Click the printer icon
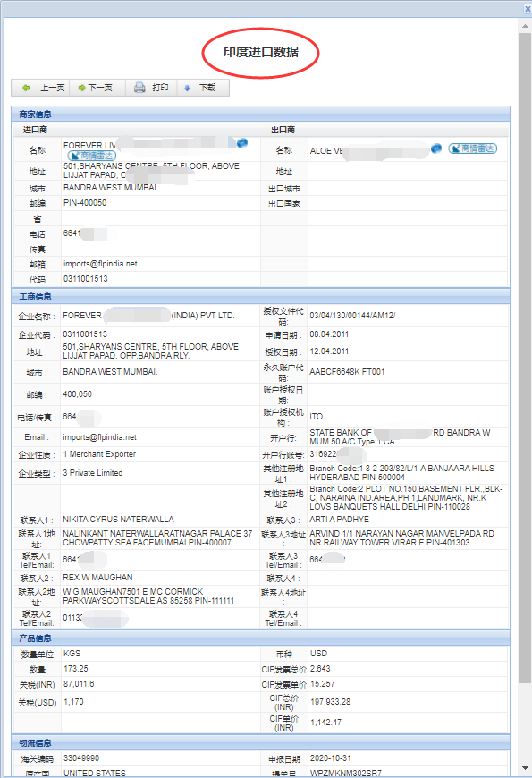Viewport: 532px width, 778px height. pyautogui.click(x=140, y=88)
